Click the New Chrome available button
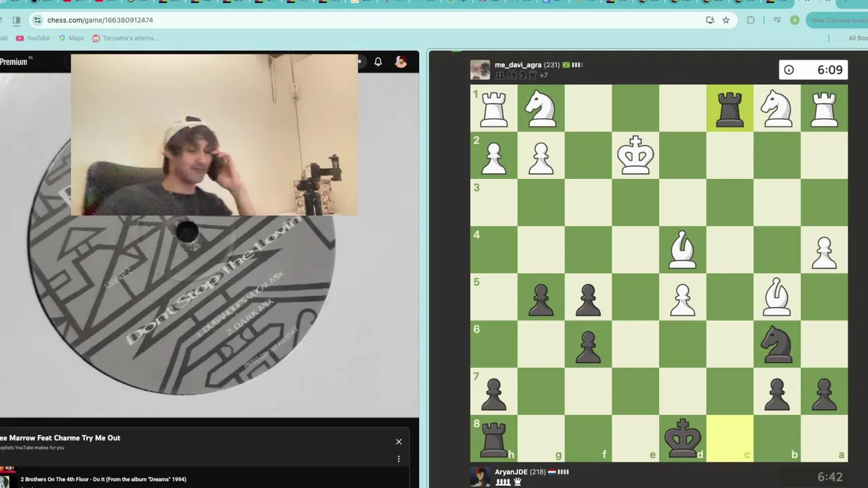Image resolution: width=868 pixels, height=488 pixels. [837, 20]
